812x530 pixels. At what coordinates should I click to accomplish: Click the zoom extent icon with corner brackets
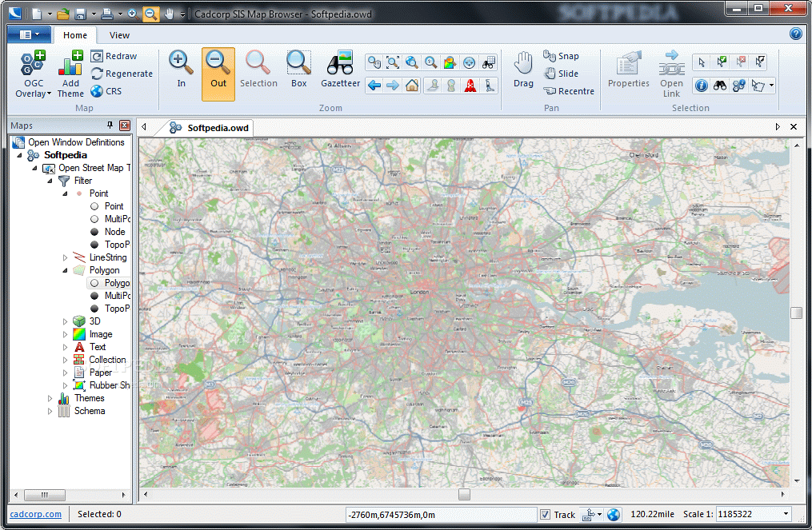(x=393, y=62)
